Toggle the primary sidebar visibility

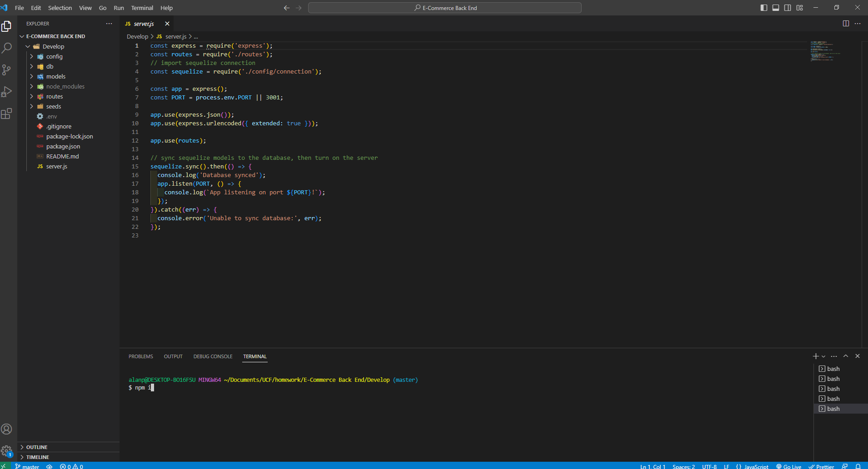pyautogui.click(x=763, y=8)
